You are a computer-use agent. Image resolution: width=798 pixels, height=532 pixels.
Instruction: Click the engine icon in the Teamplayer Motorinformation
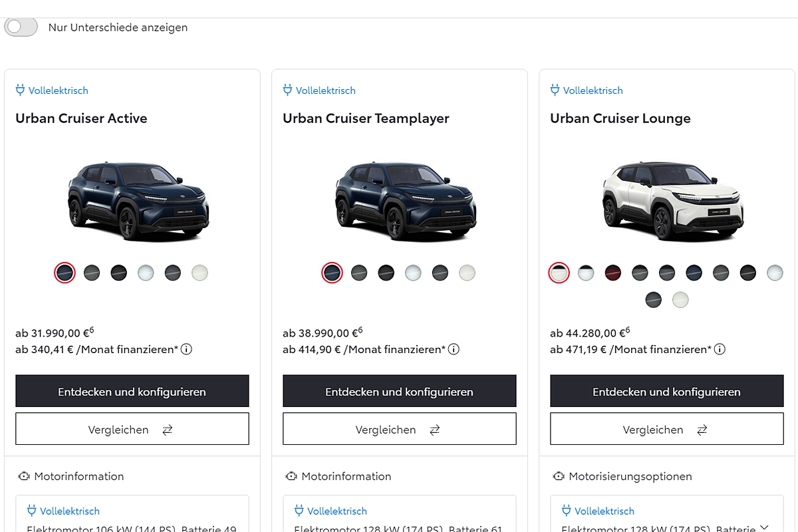[291, 476]
